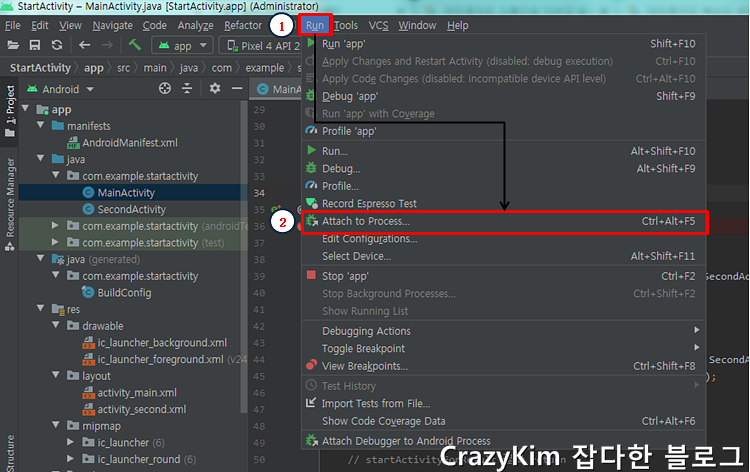Select MainActivity class in tree
The width and height of the screenshot is (750, 472).
[126, 193]
